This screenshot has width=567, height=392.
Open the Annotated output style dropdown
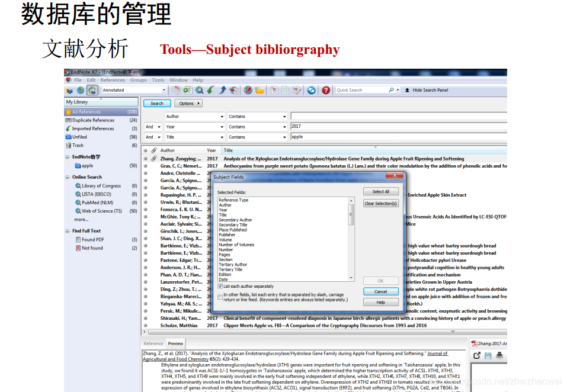tap(164, 90)
